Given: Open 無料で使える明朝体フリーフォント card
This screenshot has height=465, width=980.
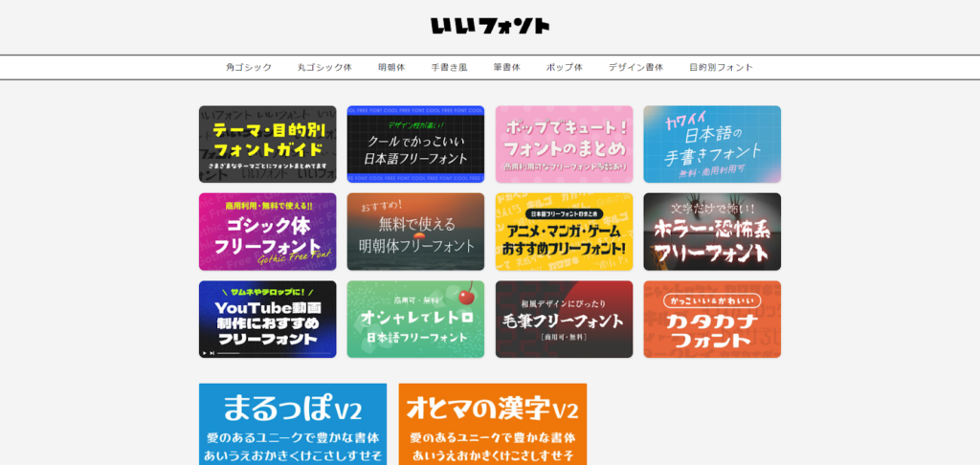Looking at the screenshot, I should tap(415, 232).
